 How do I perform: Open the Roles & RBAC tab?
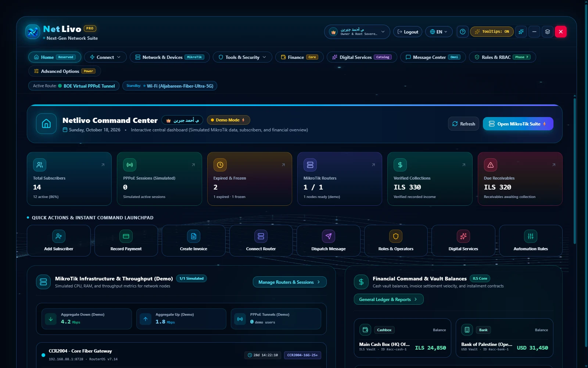(x=502, y=57)
